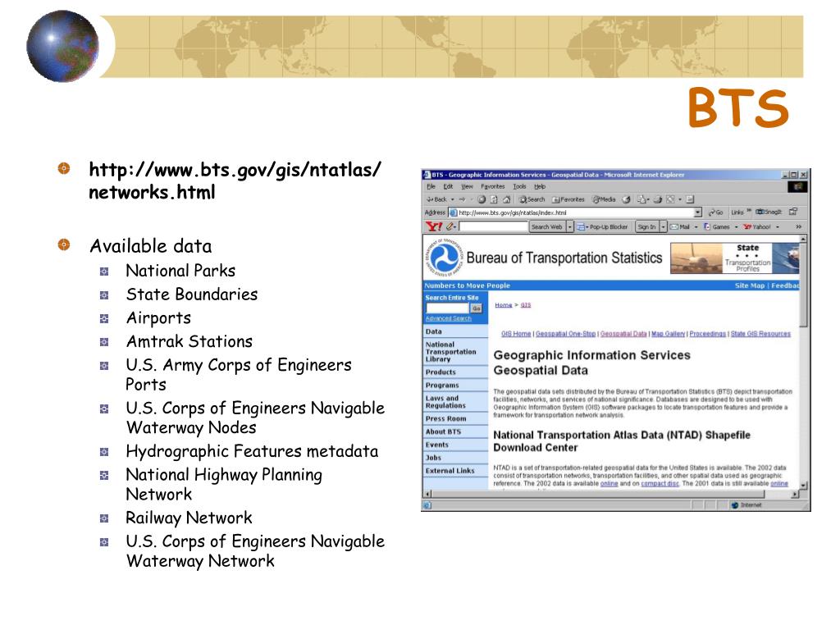Viewport: 840px width, 630px height.
Task: Open the State GIS Resources link
Action: pos(760,334)
